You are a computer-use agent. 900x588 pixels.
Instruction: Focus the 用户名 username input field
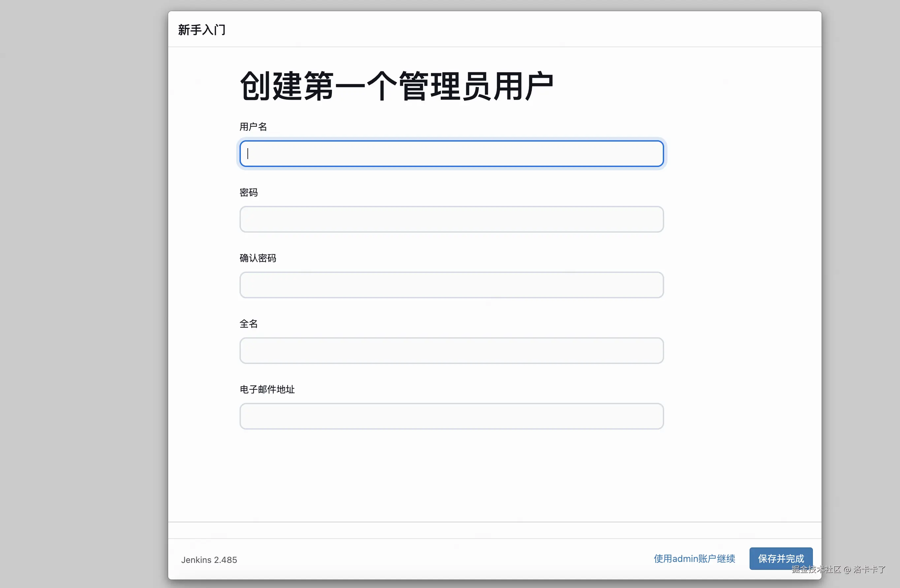[452, 153]
